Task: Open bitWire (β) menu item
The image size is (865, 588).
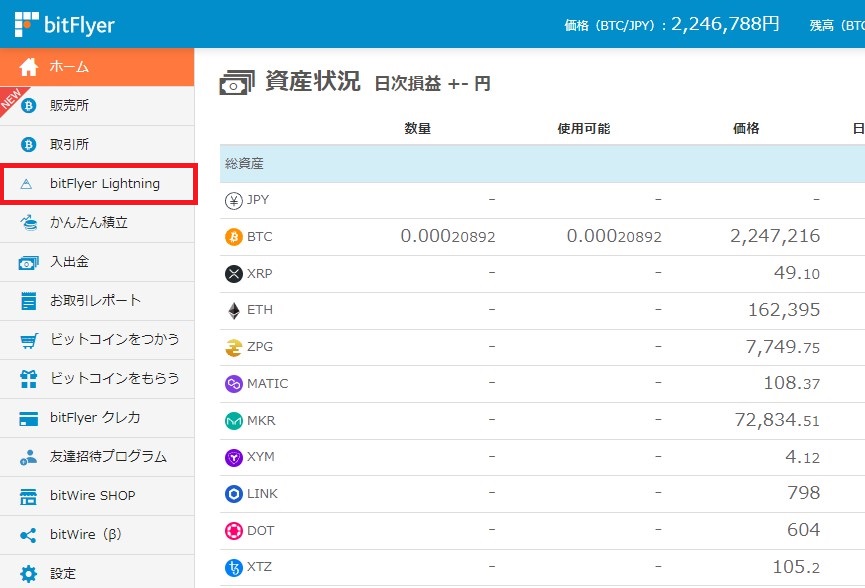Action: click(x=97, y=535)
